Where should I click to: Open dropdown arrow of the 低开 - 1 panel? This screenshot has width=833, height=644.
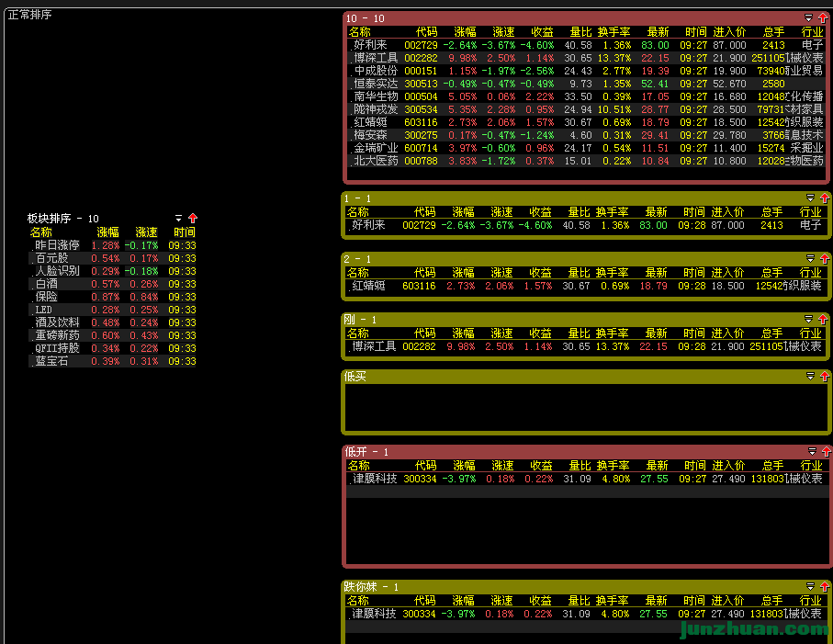pyautogui.click(x=809, y=452)
